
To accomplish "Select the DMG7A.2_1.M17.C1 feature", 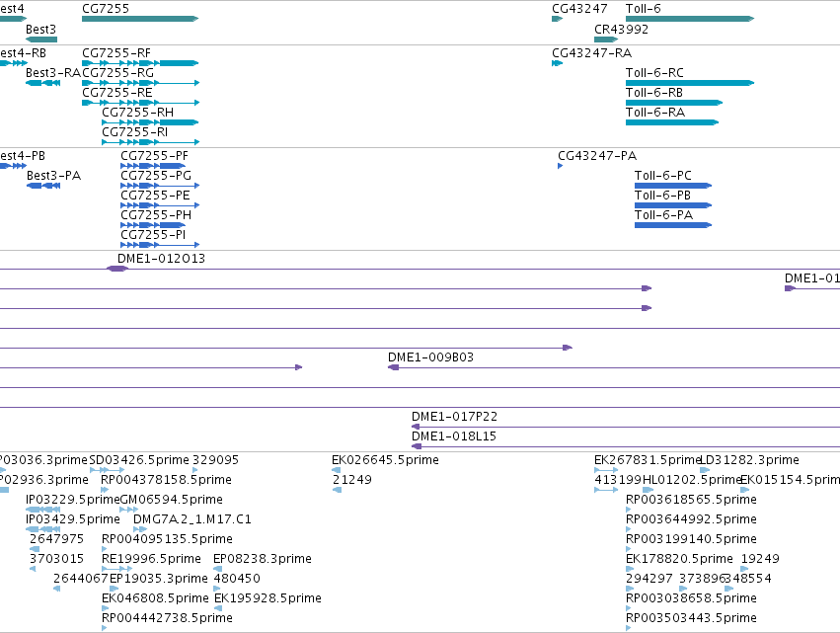I will 140,529.
